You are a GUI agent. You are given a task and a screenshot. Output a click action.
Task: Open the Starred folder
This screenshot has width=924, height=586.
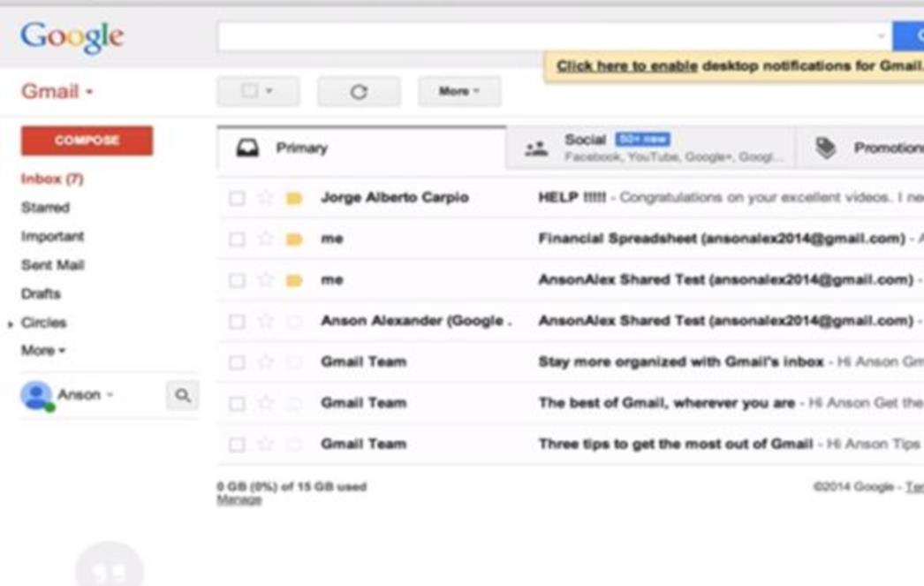45,208
